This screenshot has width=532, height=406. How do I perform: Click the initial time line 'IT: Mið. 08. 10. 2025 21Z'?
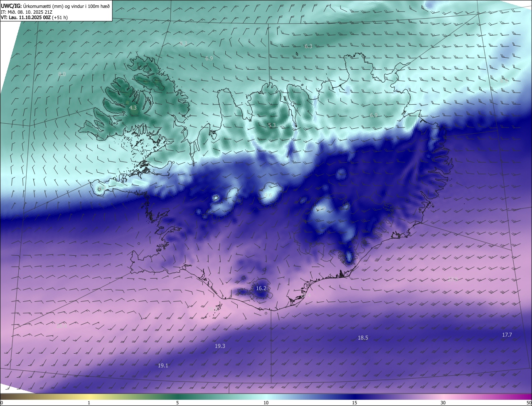pyautogui.click(x=27, y=12)
